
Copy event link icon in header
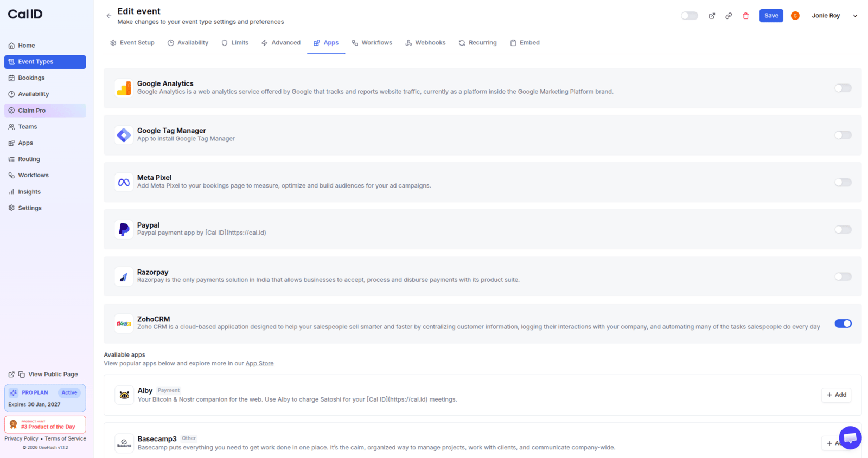pos(729,16)
